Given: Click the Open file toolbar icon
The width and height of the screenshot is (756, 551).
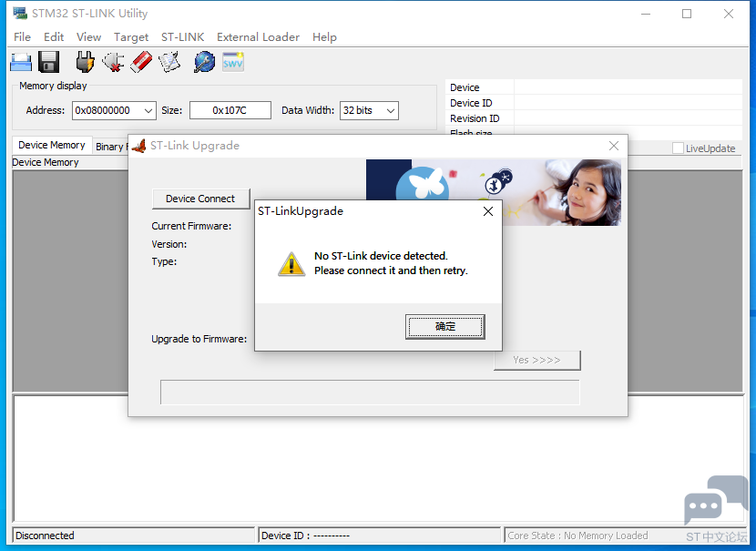Looking at the screenshot, I should pyautogui.click(x=21, y=62).
